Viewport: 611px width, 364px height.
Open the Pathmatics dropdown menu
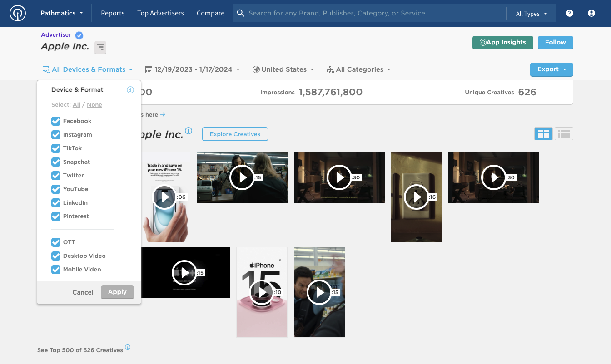(x=62, y=13)
